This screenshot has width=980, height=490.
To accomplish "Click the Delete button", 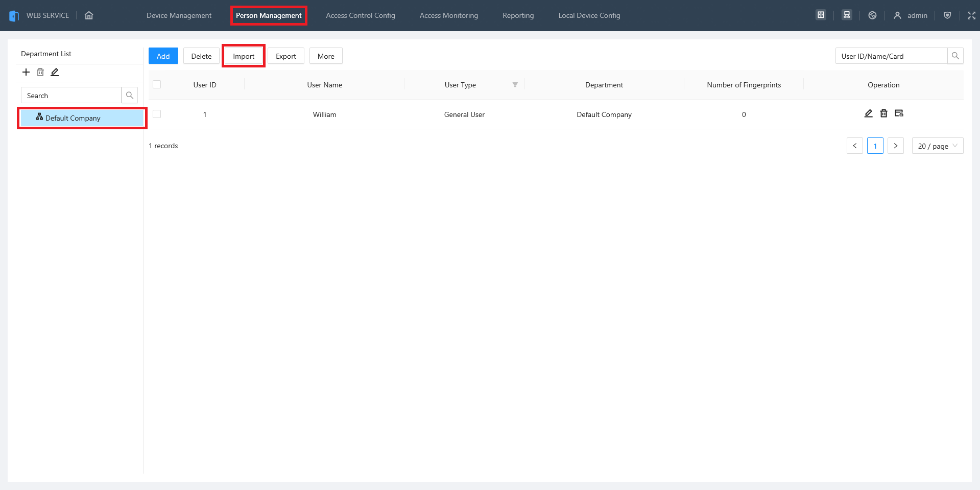I will click(201, 56).
